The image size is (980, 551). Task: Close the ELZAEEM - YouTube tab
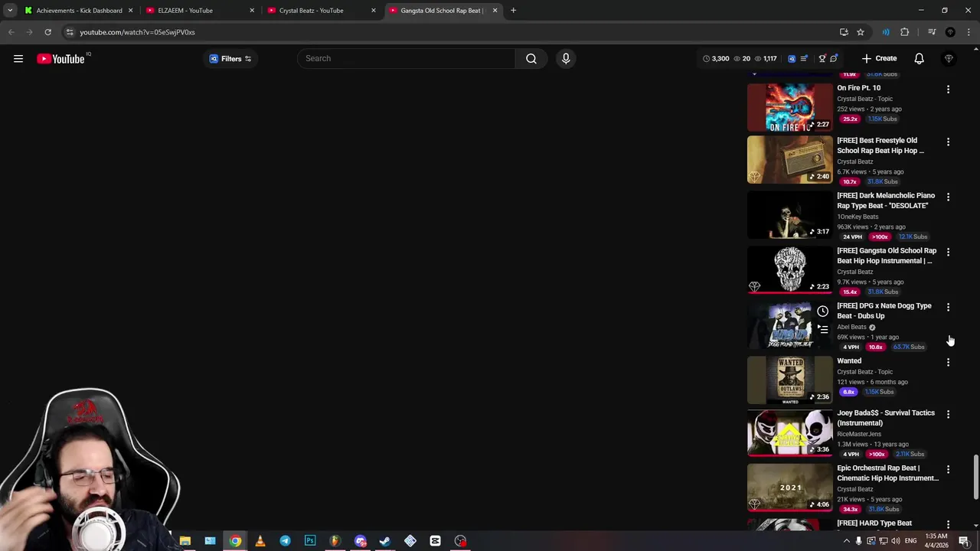[252, 11]
